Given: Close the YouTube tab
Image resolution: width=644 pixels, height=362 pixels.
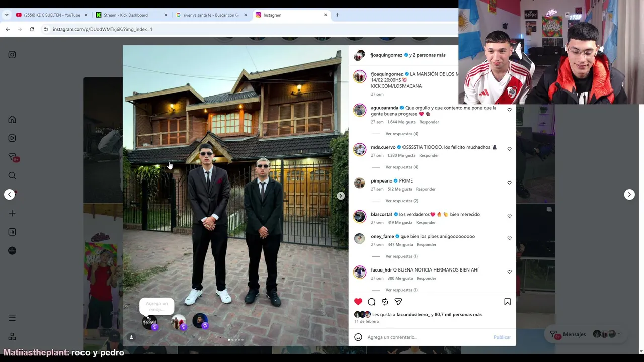Looking at the screenshot, I should (86, 15).
